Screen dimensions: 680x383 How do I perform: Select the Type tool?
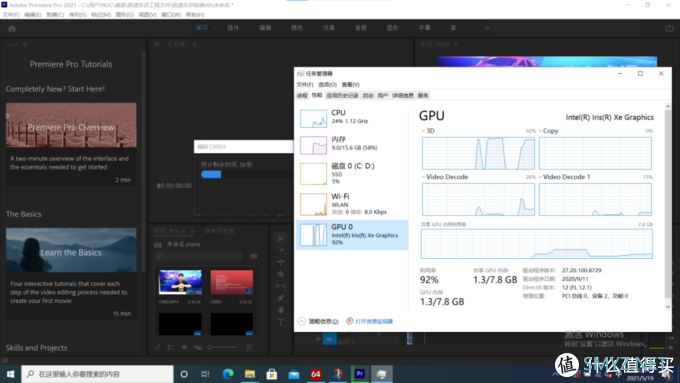pyautogui.click(x=281, y=322)
